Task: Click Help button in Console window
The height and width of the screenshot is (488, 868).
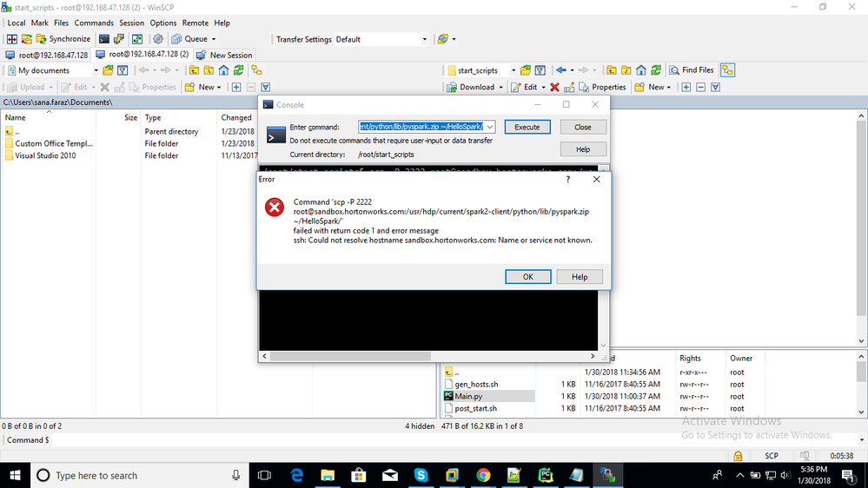Action: 583,149
